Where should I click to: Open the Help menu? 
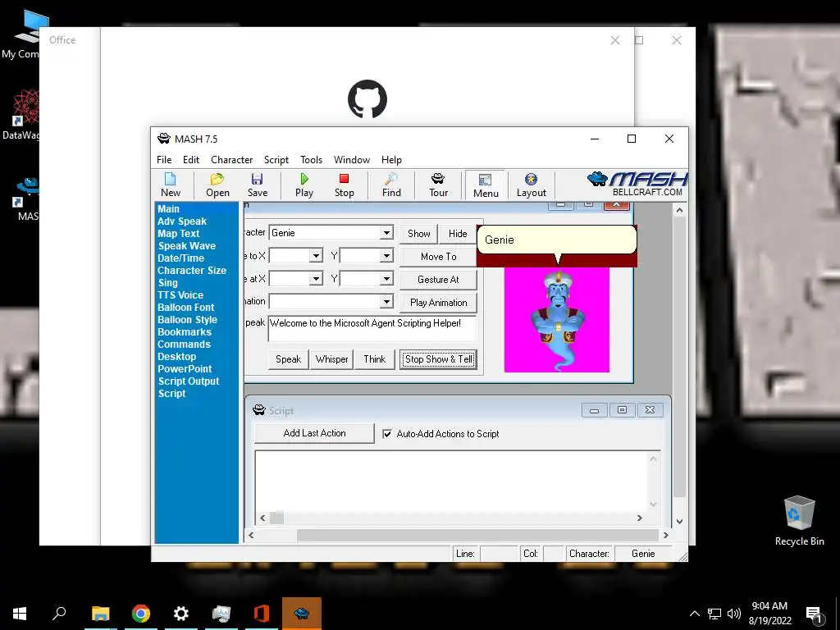click(391, 160)
